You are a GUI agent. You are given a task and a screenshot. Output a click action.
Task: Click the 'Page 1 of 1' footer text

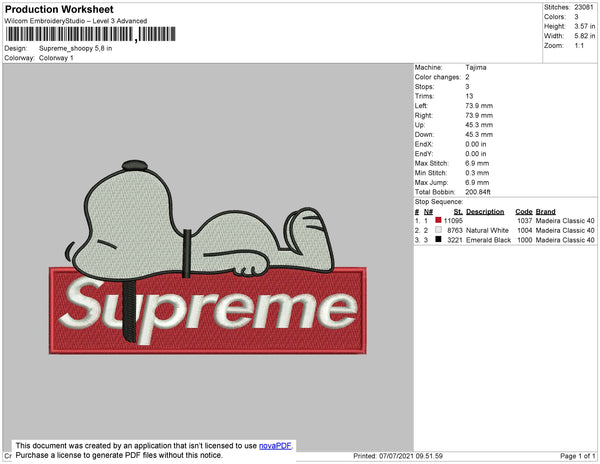coord(577,456)
